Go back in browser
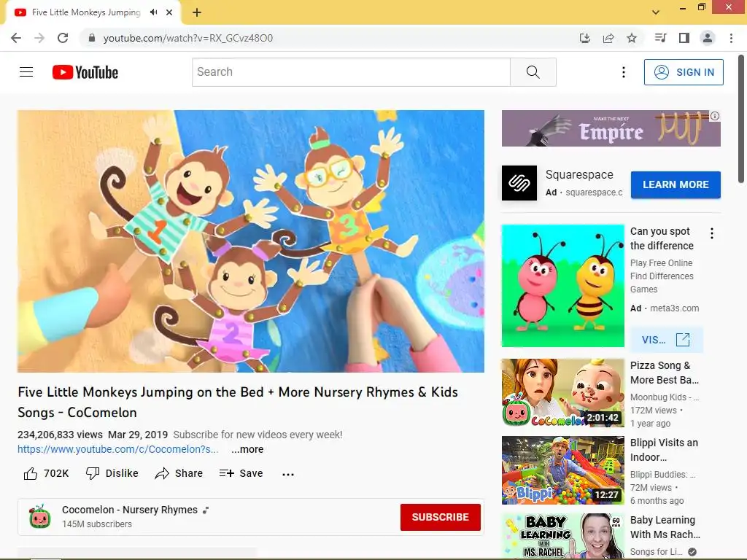Viewport: 747px width, 560px height. tap(16, 38)
